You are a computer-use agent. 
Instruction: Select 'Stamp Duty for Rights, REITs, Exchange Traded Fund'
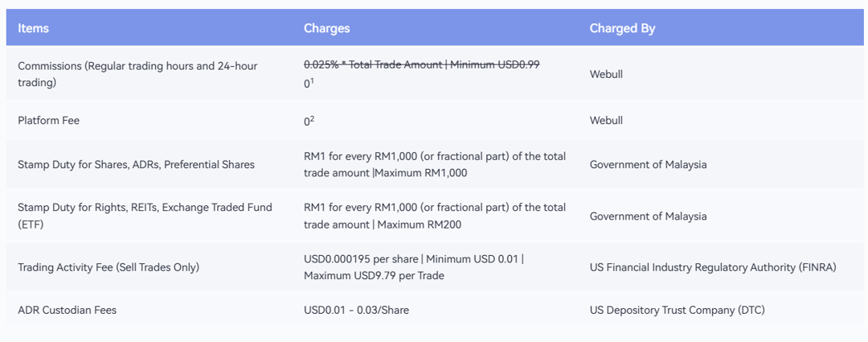[x=145, y=216]
